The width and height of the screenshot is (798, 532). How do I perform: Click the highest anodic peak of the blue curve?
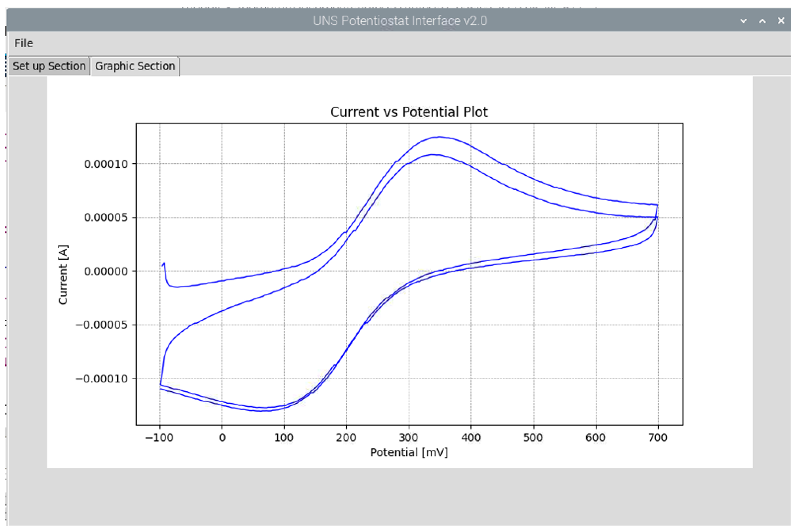(439, 137)
